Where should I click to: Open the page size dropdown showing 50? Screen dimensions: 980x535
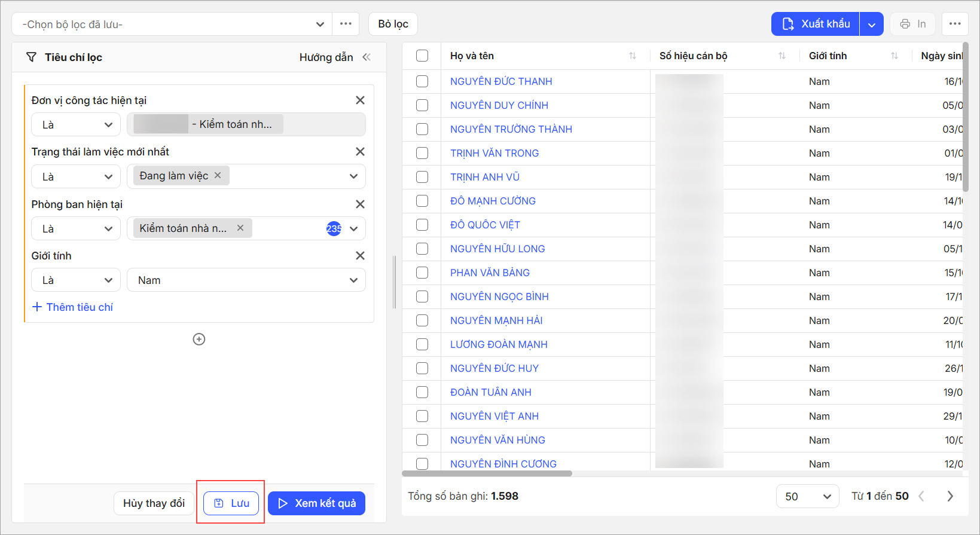[x=807, y=496]
